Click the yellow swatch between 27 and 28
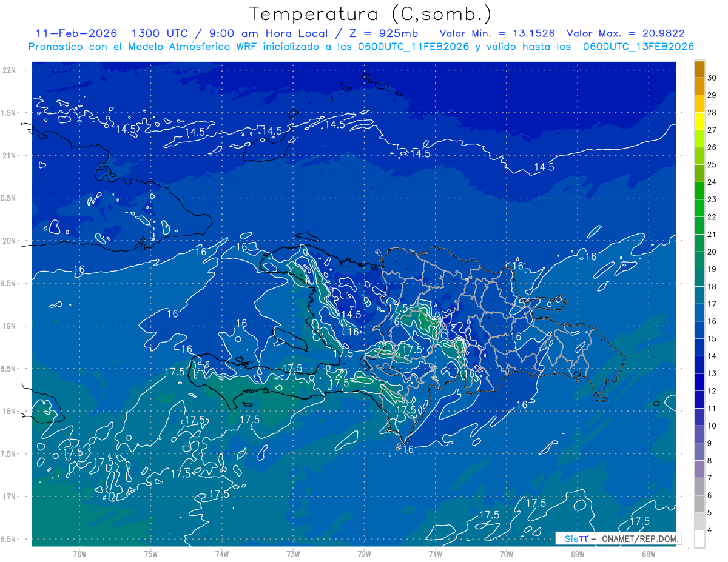Image resolution: width=728 pixels, height=562 pixels. tap(699, 121)
